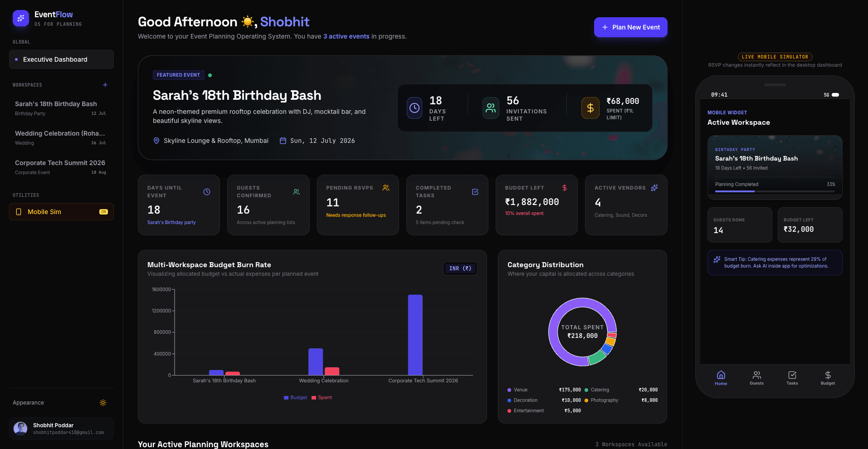868x449 pixels.
Task: Select the Catering category legend entry
Action: [621, 390]
